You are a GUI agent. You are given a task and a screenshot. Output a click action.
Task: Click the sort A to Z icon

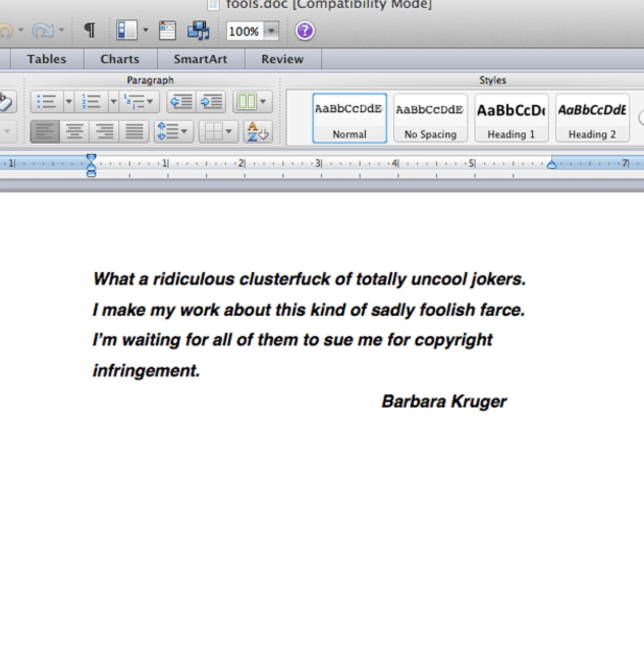click(x=258, y=132)
